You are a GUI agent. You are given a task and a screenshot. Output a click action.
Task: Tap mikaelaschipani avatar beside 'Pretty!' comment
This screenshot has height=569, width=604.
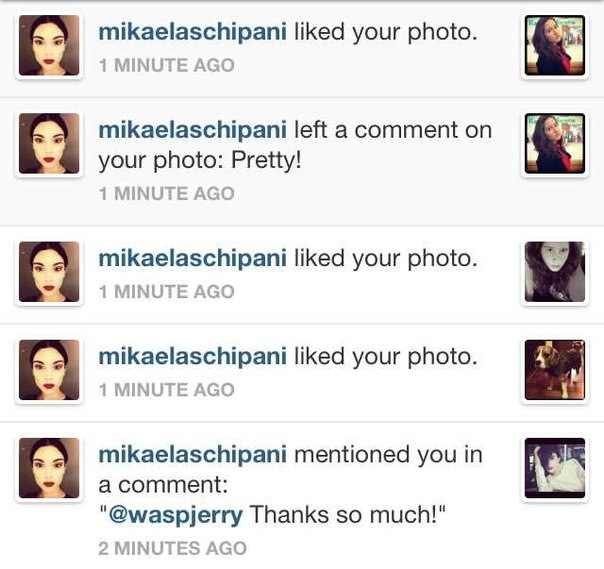click(x=49, y=143)
